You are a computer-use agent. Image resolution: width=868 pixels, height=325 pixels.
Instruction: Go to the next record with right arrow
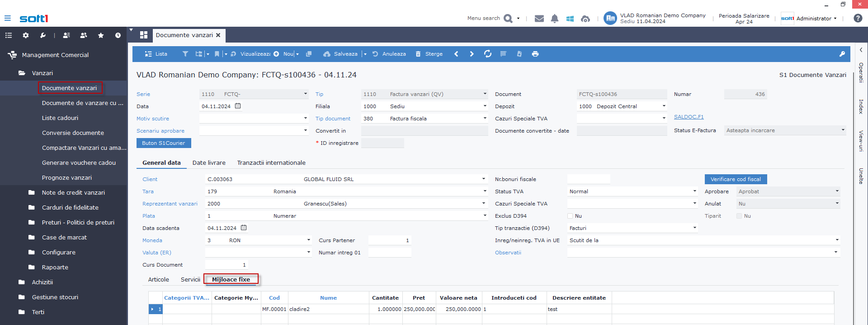pyautogui.click(x=472, y=54)
